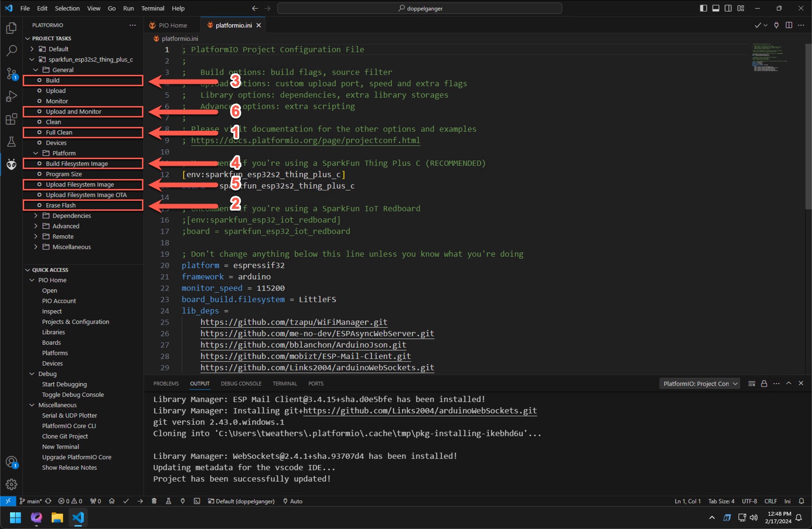This screenshot has height=529, width=812.
Task: Open remote window icon in status bar
Action: tap(8, 501)
